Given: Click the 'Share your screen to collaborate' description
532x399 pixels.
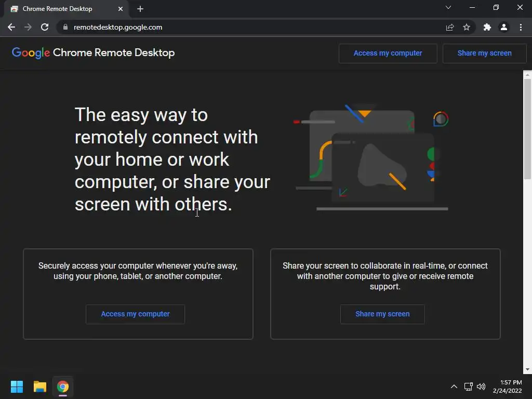Looking at the screenshot, I should click(x=385, y=276).
